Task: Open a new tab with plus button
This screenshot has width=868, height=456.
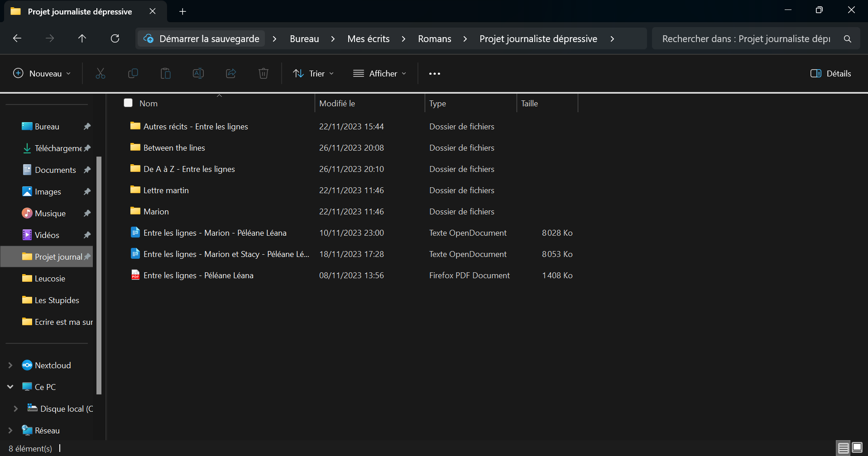Action: pos(182,11)
